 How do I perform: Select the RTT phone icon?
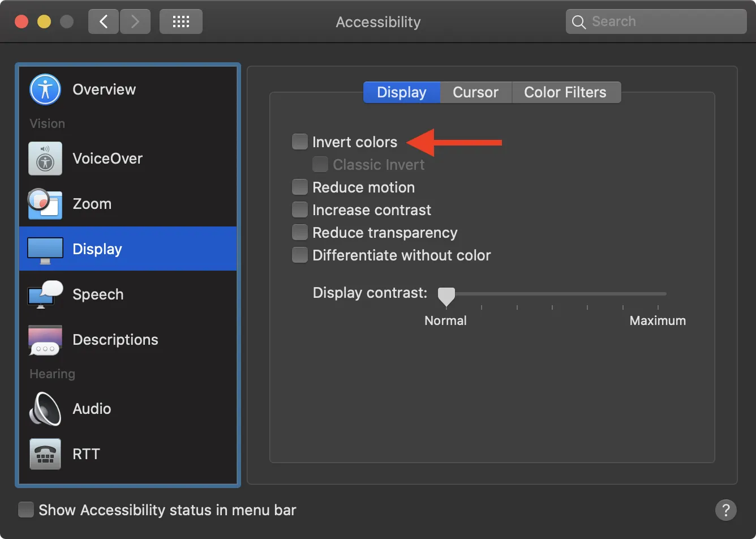(45, 454)
